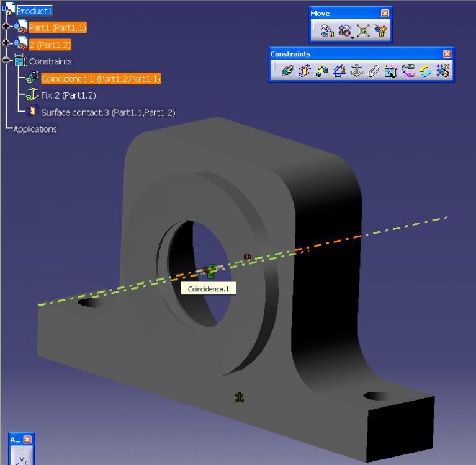
Task: Select the Contact Constraint tool
Action: coord(305,71)
